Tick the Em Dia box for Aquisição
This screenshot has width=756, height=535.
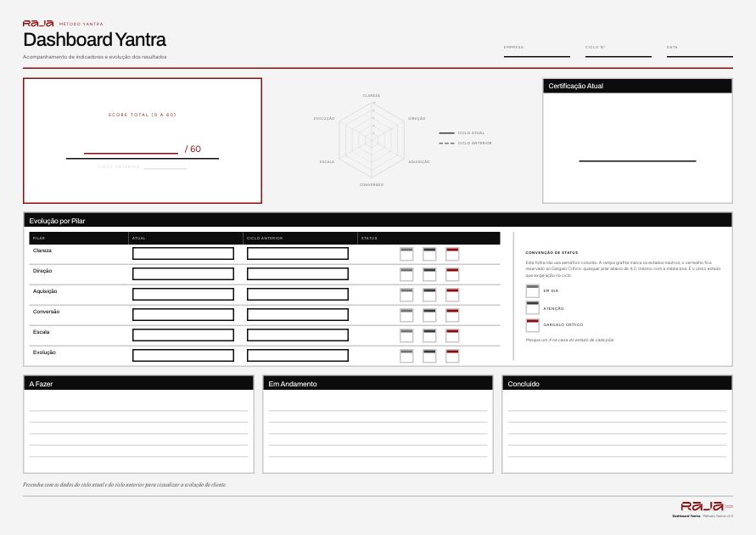point(406,295)
